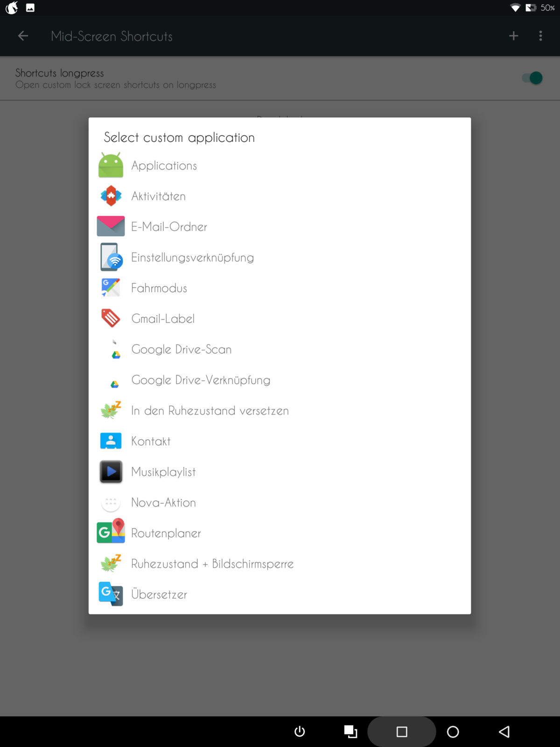Choose Einstellungsverknüpfung from the list
Viewport: 560px width, 747px height.
coord(192,257)
